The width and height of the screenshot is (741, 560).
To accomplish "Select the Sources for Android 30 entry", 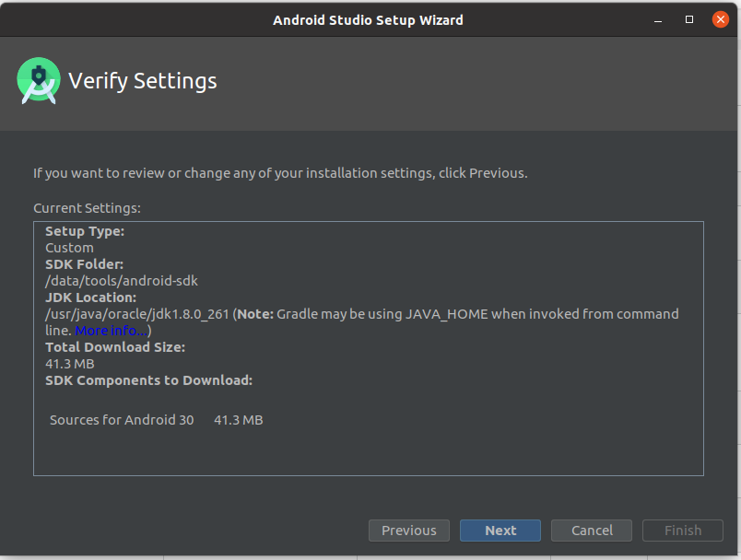I will (x=122, y=420).
